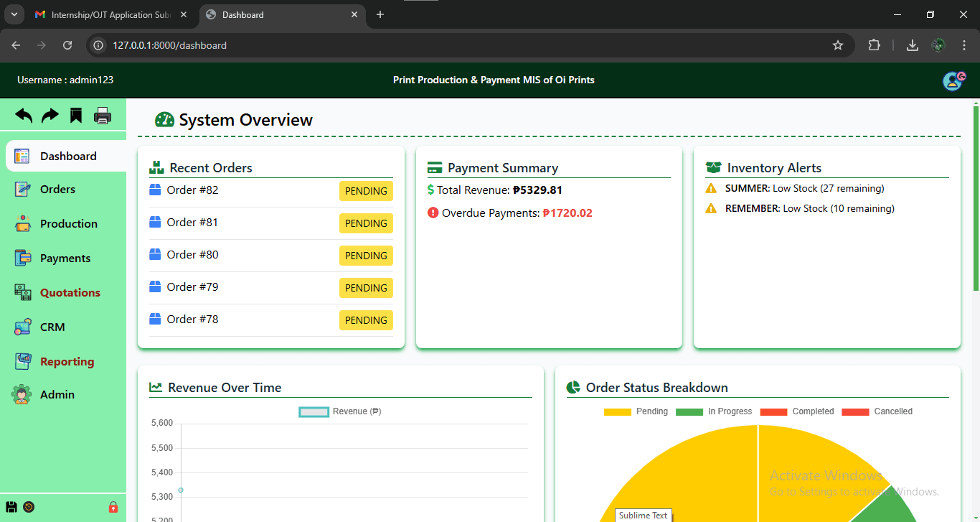980x522 pixels.
Task: Go back with browser back arrow
Action: click(x=16, y=45)
